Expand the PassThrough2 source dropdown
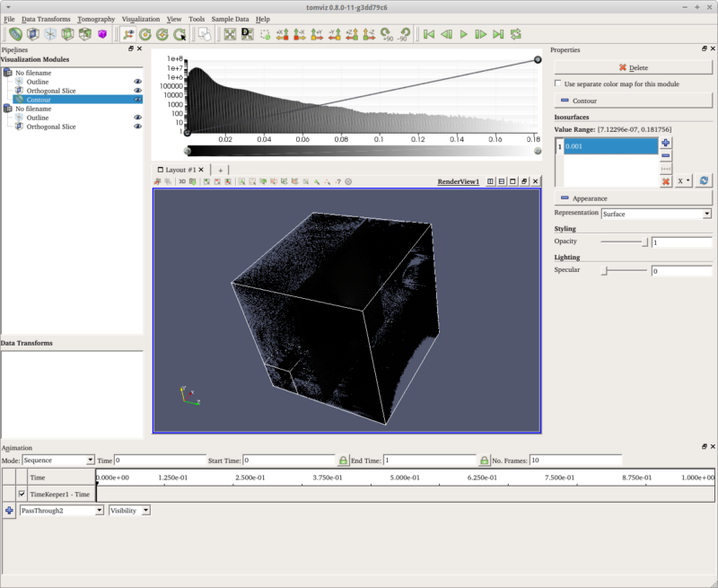Screen dimensions: 718x588 tap(61, 510)
